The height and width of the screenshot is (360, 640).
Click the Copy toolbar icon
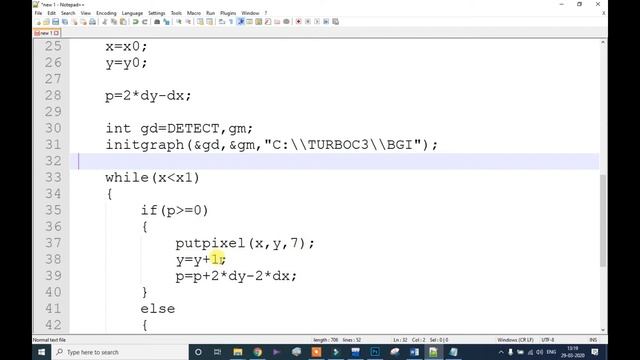(x=114, y=22)
